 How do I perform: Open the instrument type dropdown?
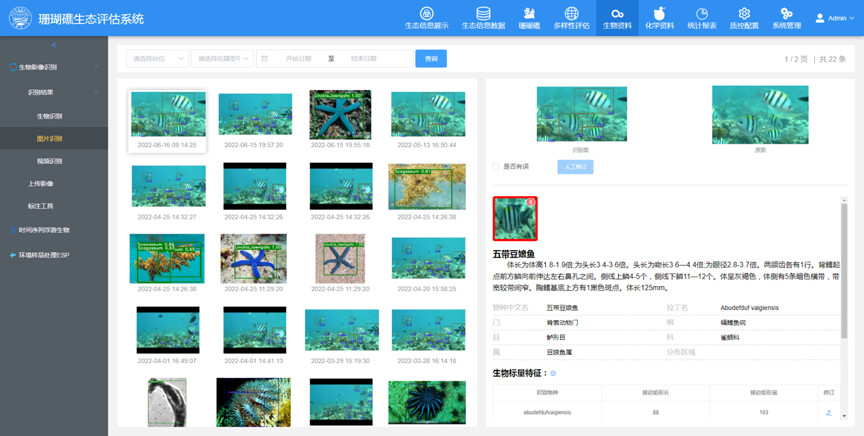click(x=221, y=59)
